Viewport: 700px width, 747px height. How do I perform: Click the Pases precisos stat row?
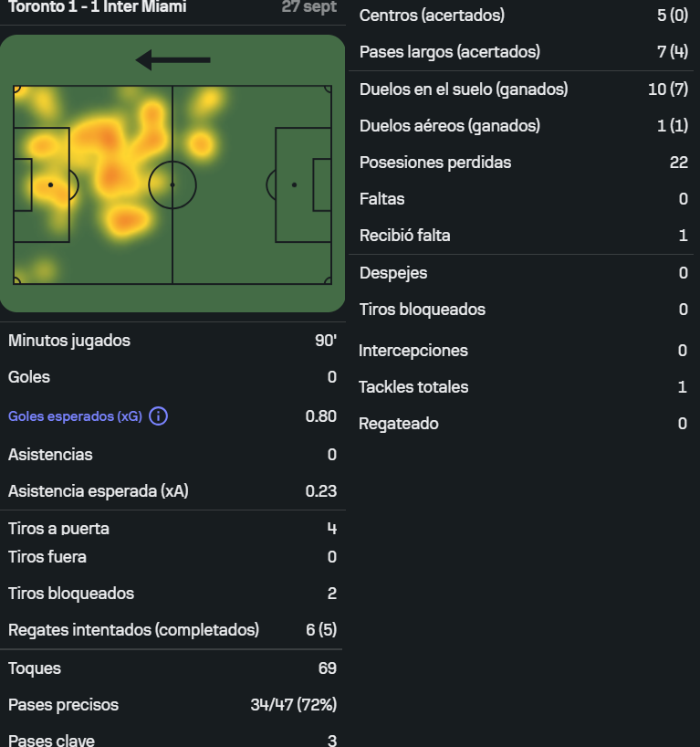172,705
